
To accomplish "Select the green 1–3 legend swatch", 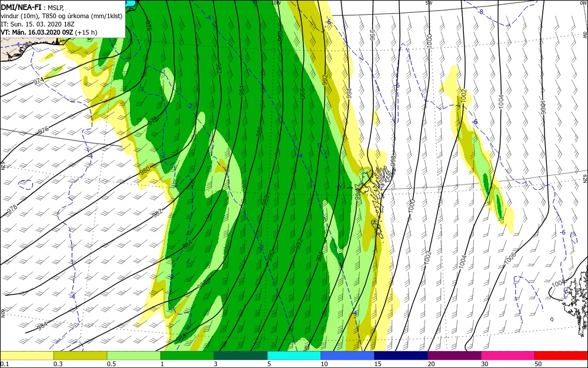I will (x=187, y=356).
